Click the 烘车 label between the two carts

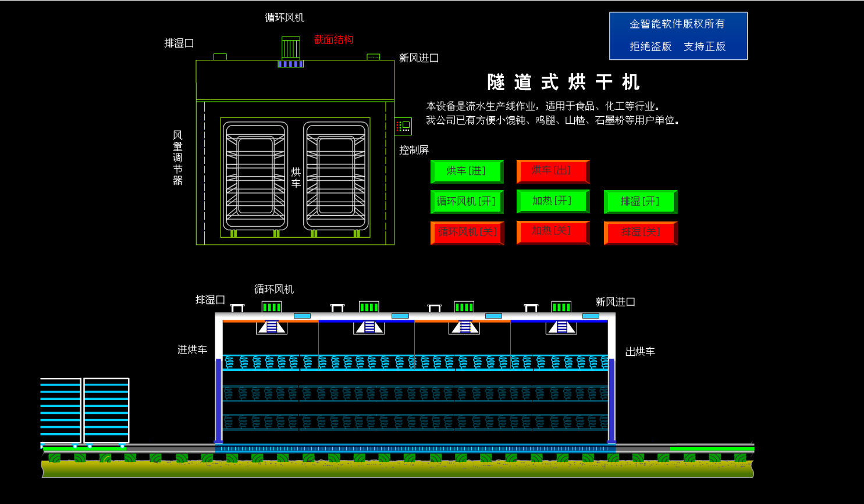(x=296, y=178)
